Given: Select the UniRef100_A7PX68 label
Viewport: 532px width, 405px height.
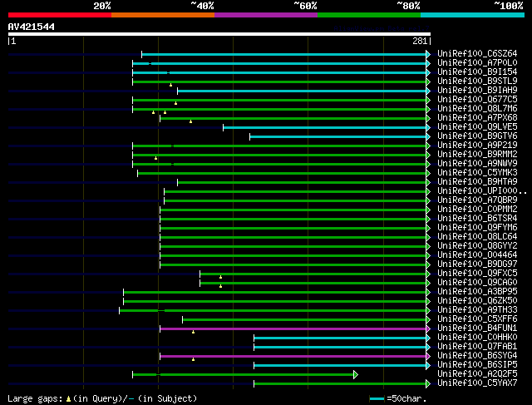Looking at the screenshot, I should coord(477,117).
